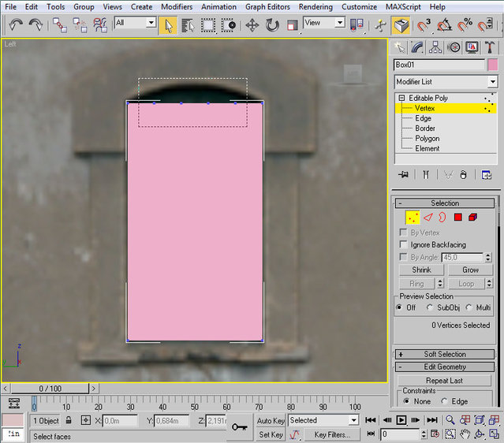Tick the By Angle checkbox
Image resolution: width=504 pixels, height=443 pixels.
click(404, 258)
